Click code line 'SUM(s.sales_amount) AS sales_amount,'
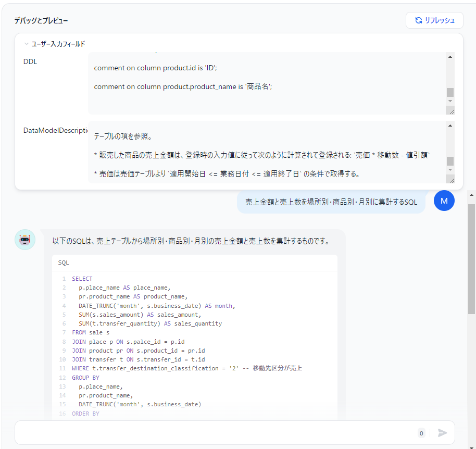The image size is (476, 449). point(140,315)
